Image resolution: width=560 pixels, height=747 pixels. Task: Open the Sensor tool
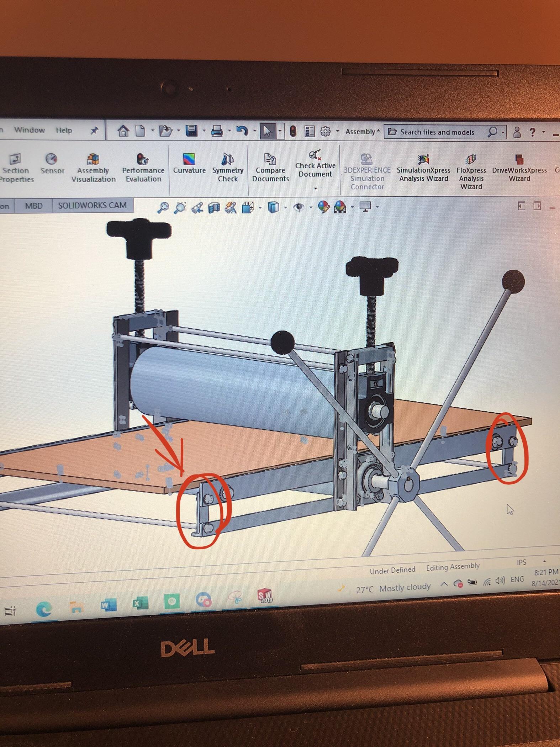[52, 163]
